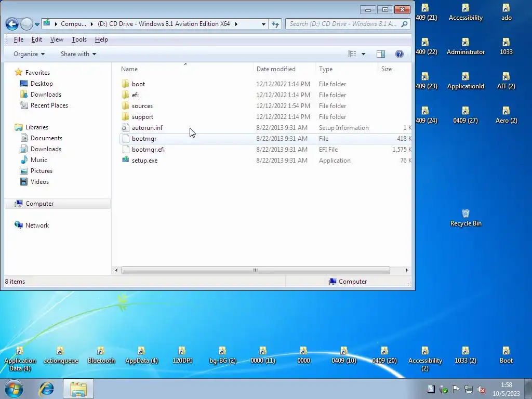
Task: Click the Compu... breadcrumb segment in the address bar
Action: coord(73,24)
